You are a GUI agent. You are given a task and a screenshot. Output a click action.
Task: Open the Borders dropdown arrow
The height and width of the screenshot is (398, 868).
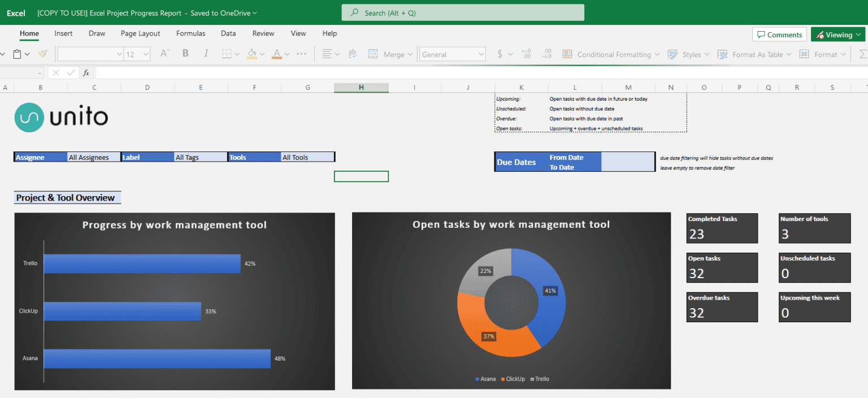pyautogui.click(x=237, y=54)
